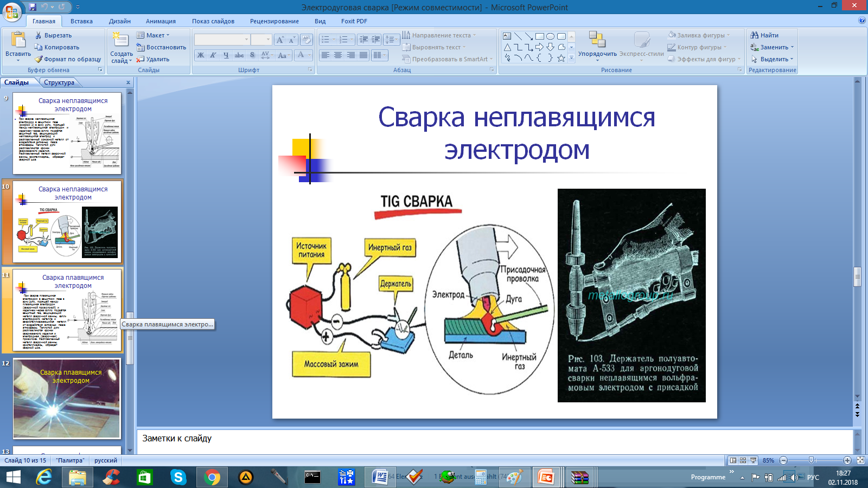Start slide show from status bar
Screen dimensions: 868x488
(x=754, y=460)
